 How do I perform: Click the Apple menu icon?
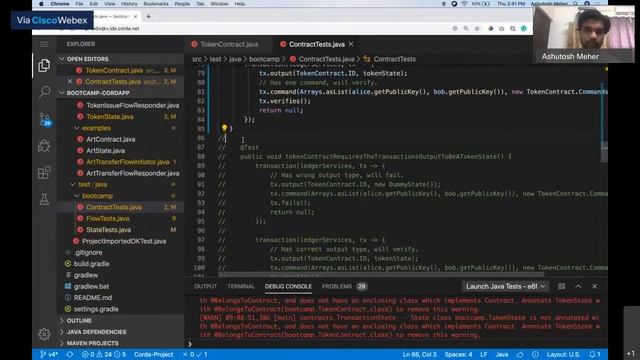tap(41, 4)
